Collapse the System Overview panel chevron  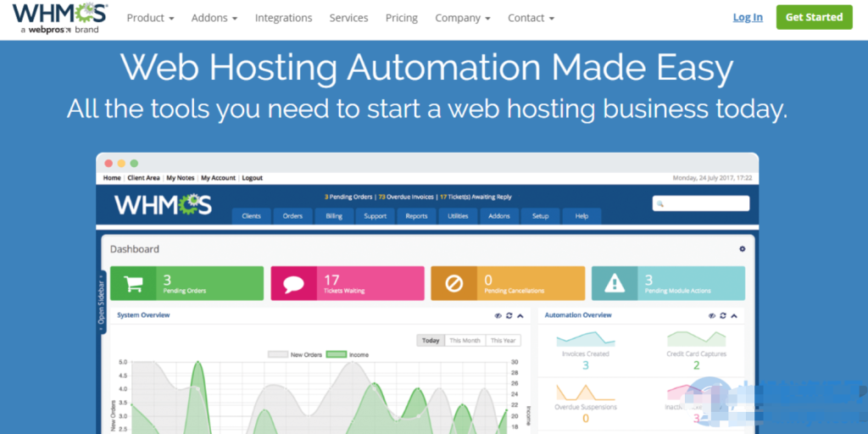coord(520,315)
